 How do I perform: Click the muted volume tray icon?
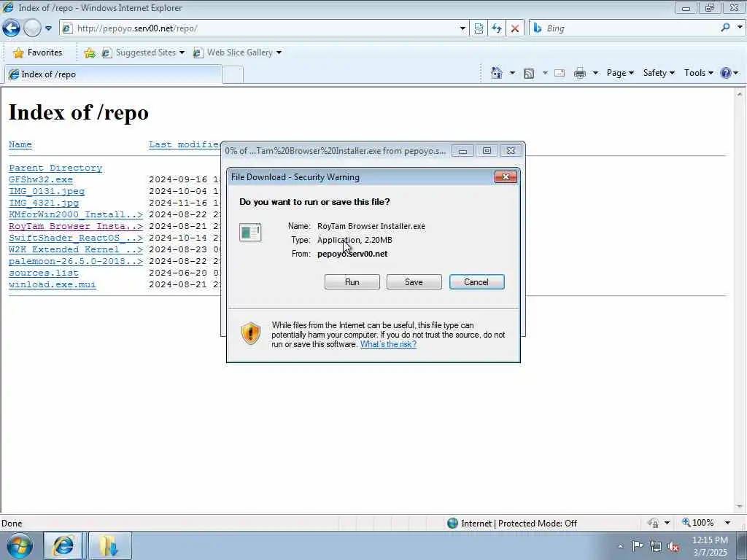click(673, 546)
